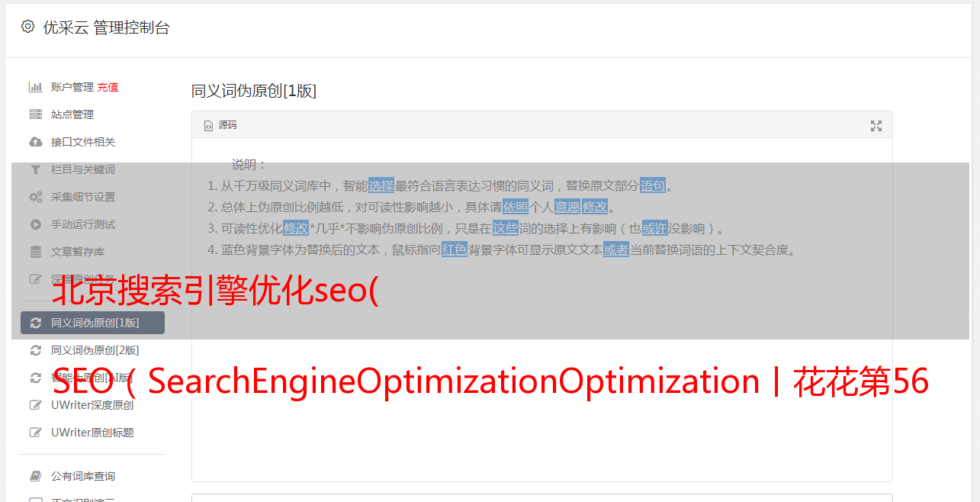Click the UWriter深度原创 edit icon
980x502 pixels.
click(35, 405)
